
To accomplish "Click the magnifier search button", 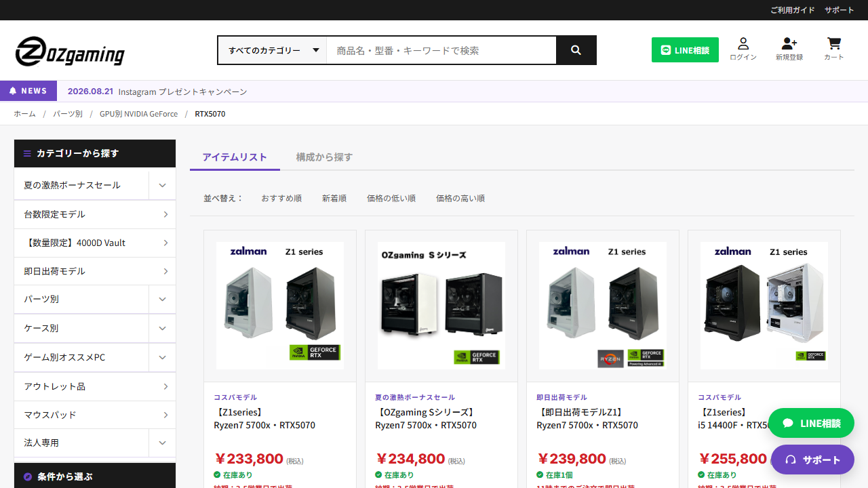I will pos(576,50).
